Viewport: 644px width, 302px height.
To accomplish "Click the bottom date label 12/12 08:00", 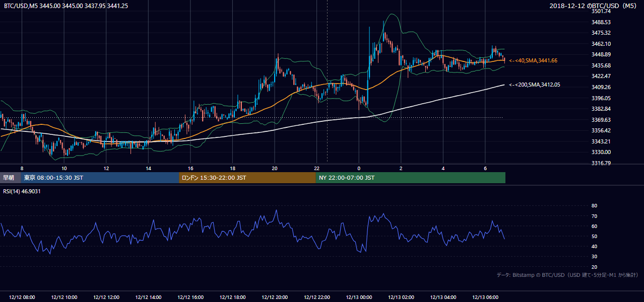I will pyautogui.click(x=22, y=297).
